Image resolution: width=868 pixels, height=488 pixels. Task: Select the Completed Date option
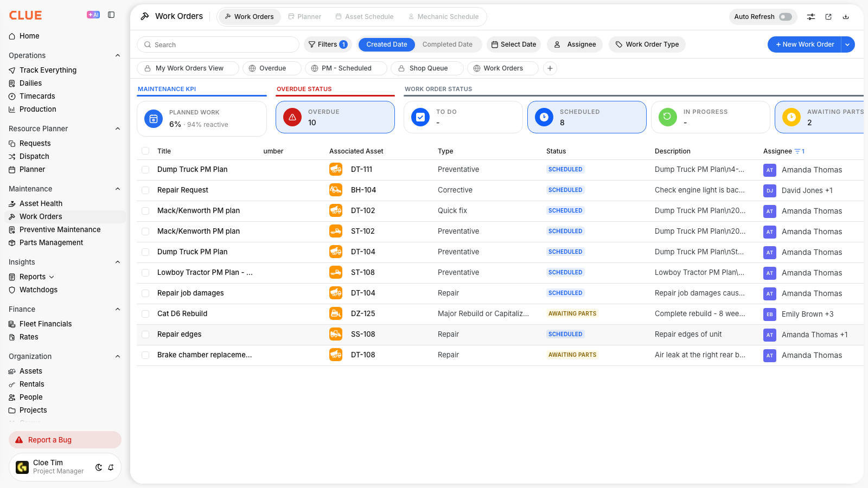(448, 44)
